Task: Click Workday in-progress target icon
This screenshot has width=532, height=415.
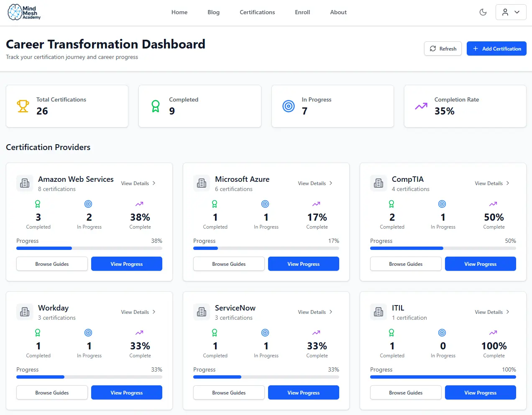Action: (x=88, y=333)
